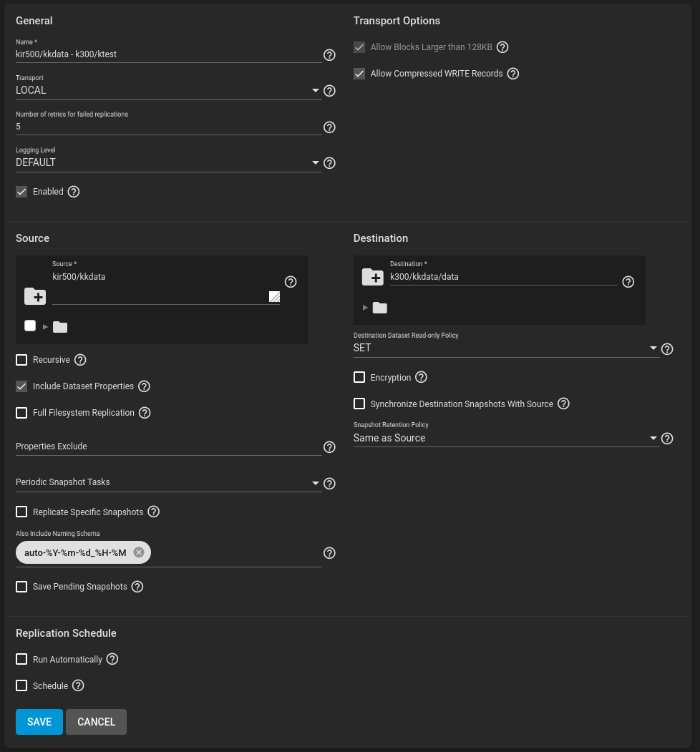Viewport: 700px width, 752px height.
Task: Expand the Periodic Snapshot Tasks dropdown
Action: pos(168,482)
